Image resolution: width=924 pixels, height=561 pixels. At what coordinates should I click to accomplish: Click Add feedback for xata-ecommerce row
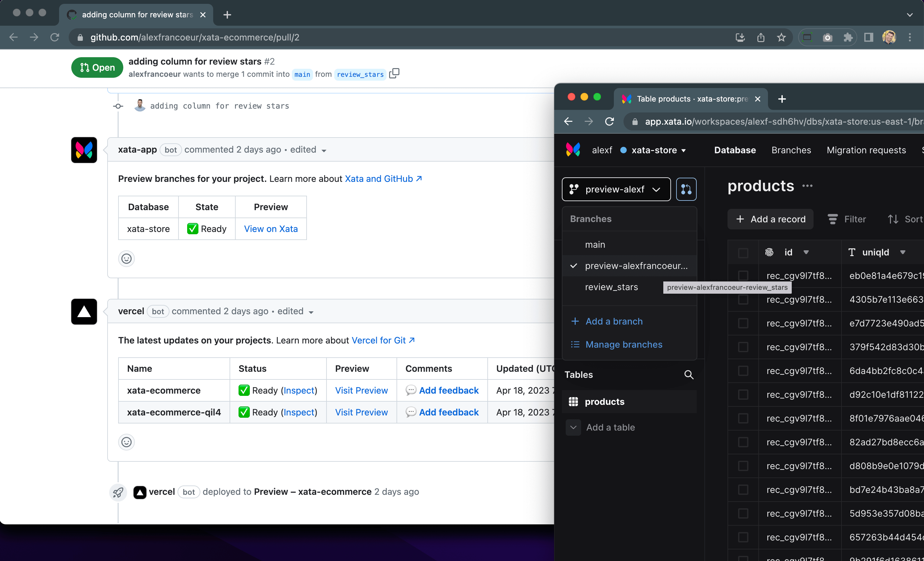tap(449, 391)
